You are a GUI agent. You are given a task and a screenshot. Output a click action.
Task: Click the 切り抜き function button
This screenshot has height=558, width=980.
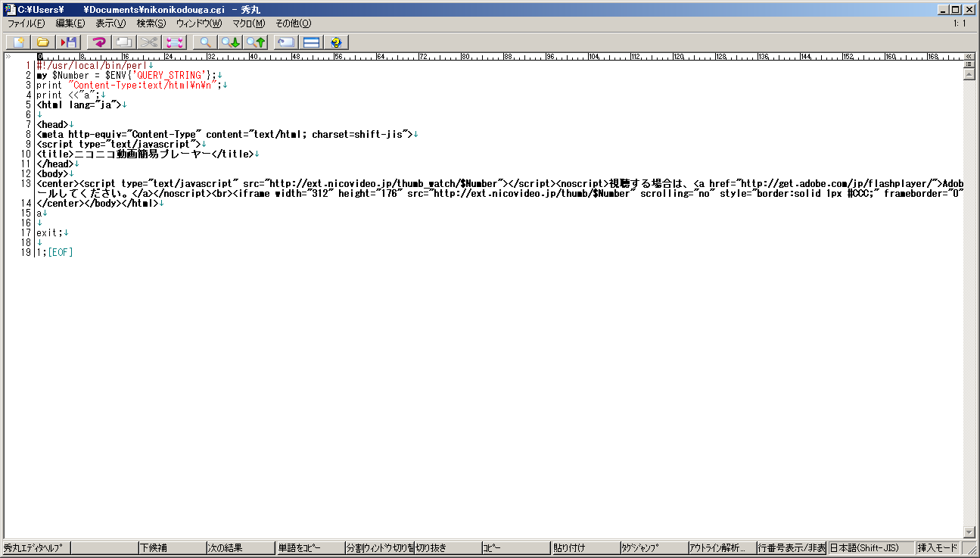pos(447,548)
